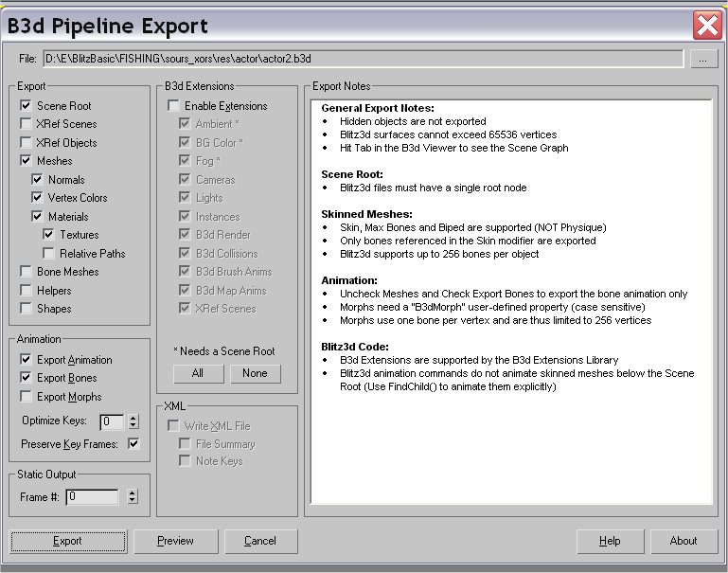The width and height of the screenshot is (728, 573).
Task: Decrease Frame # with the down arrow
Action: point(132,501)
